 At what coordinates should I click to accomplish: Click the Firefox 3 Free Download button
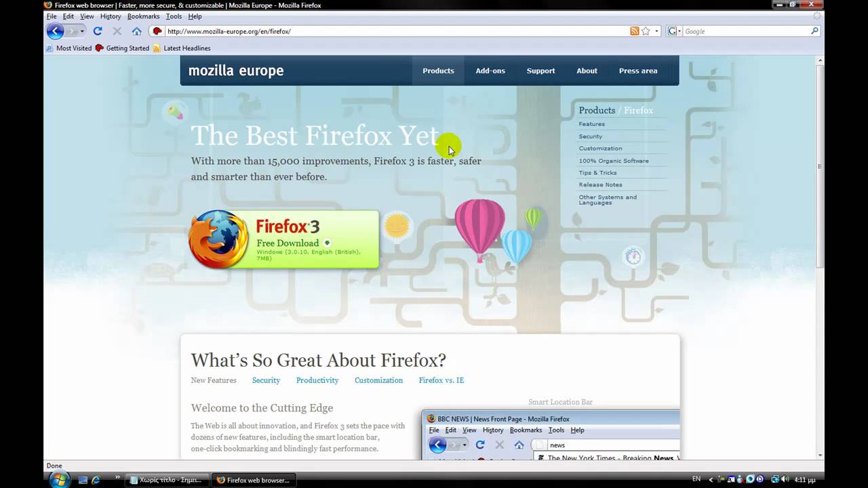coord(285,239)
